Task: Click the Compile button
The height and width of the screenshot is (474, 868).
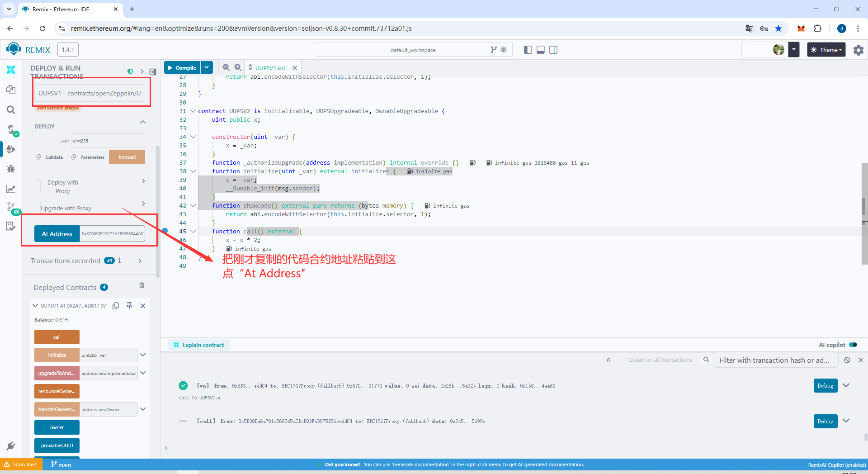Action: (182, 67)
